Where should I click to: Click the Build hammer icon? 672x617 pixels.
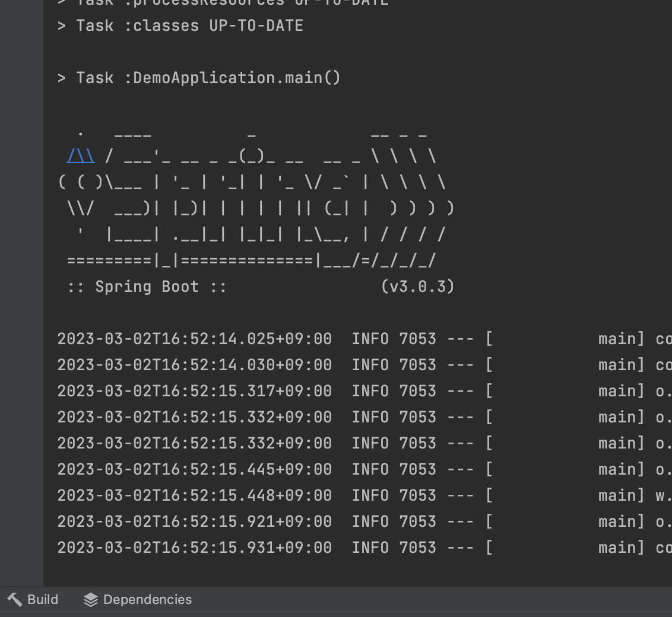click(15, 600)
